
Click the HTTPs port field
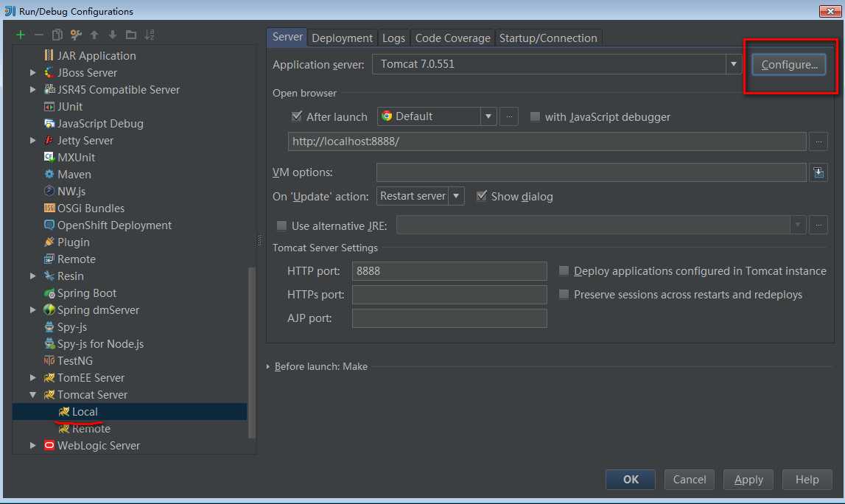coord(449,294)
